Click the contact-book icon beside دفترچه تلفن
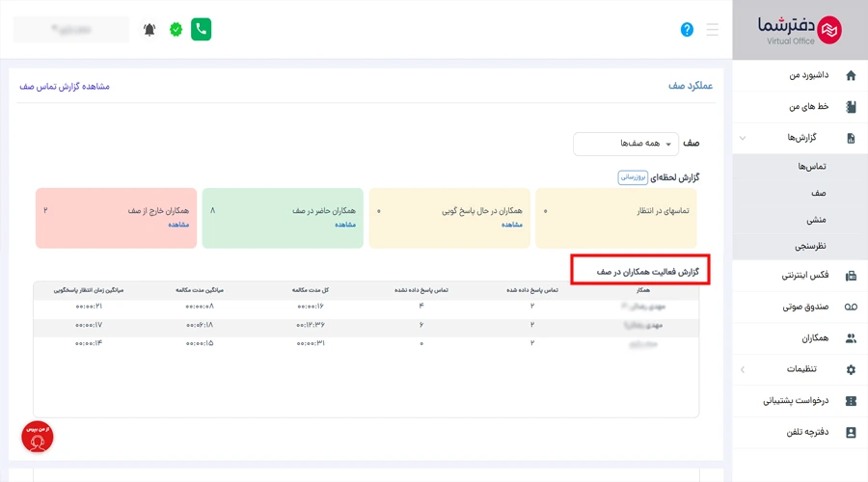Image resolution: width=868 pixels, height=482 pixels. tap(851, 432)
